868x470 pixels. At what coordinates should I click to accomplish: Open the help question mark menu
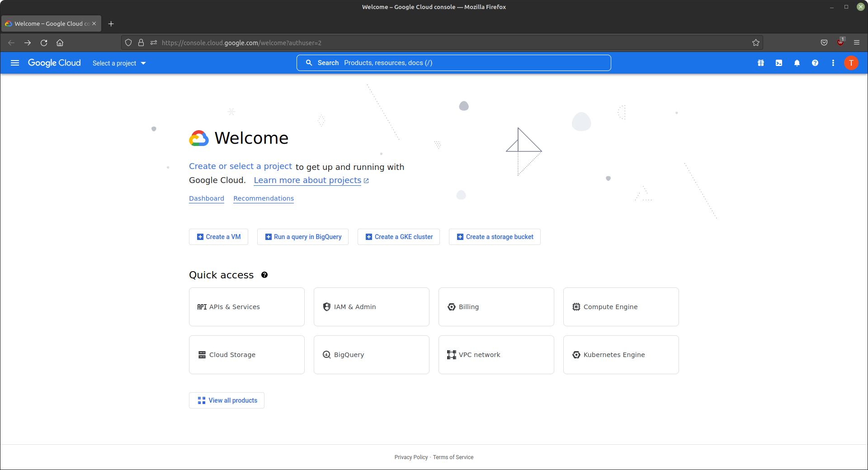point(815,63)
